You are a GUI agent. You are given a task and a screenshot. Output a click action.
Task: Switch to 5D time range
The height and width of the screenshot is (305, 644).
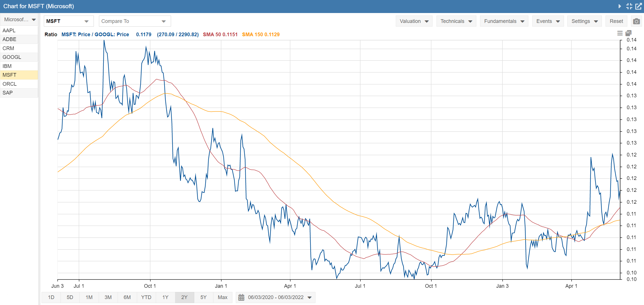[x=70, y=297]
